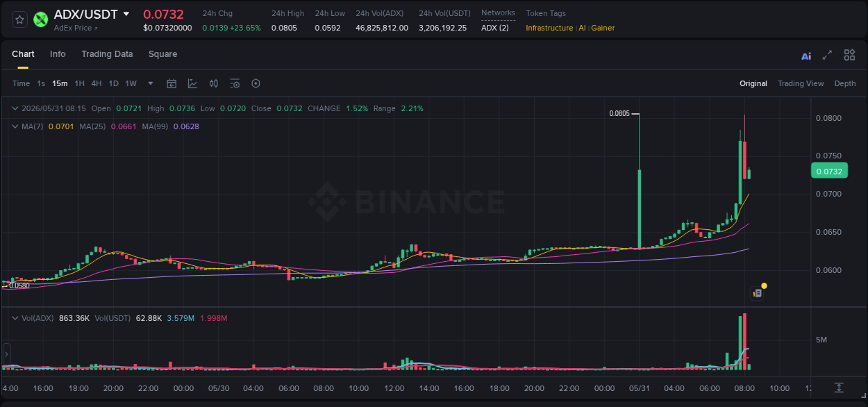Image resolution: width=868 pixels, height=407 pixels.
Task: Click the Infrastructure token tag
Action: coord(549,28)
